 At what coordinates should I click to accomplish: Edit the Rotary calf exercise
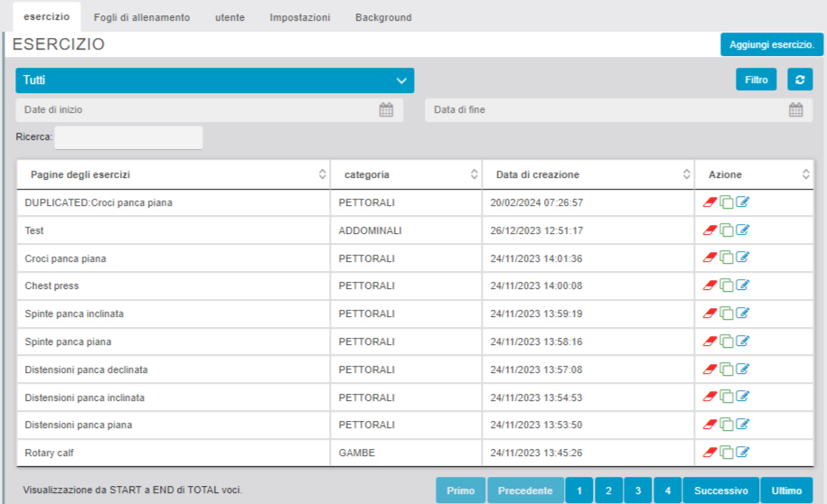(x=743, y=453)
